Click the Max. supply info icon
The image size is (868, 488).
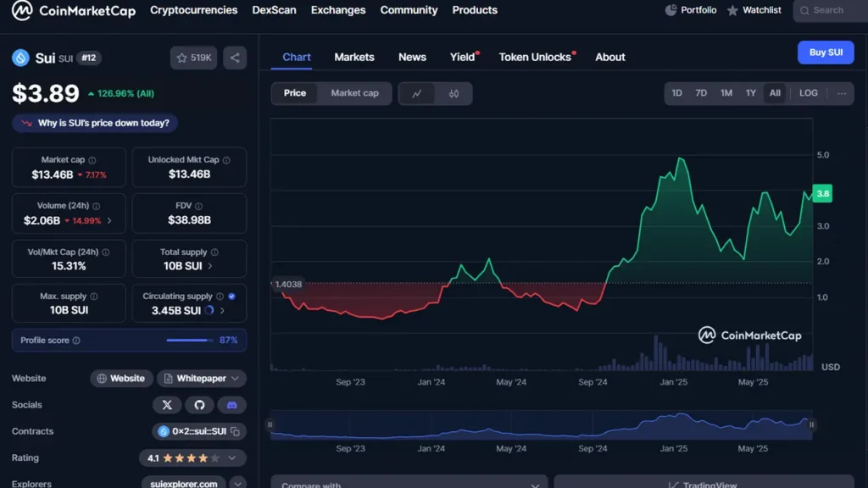(94, 297)
